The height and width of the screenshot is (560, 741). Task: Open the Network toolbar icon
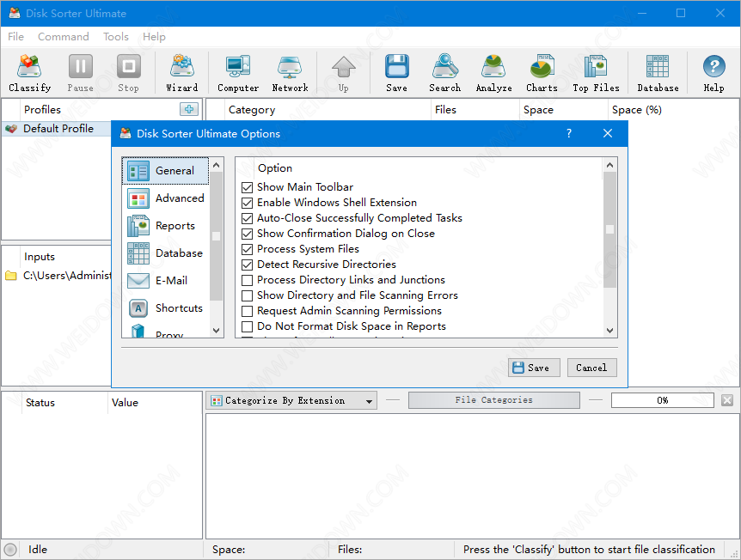290,73
